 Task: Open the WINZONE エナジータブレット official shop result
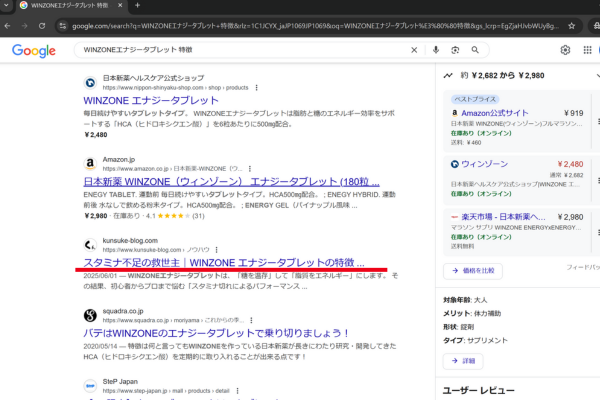(151, 101)
